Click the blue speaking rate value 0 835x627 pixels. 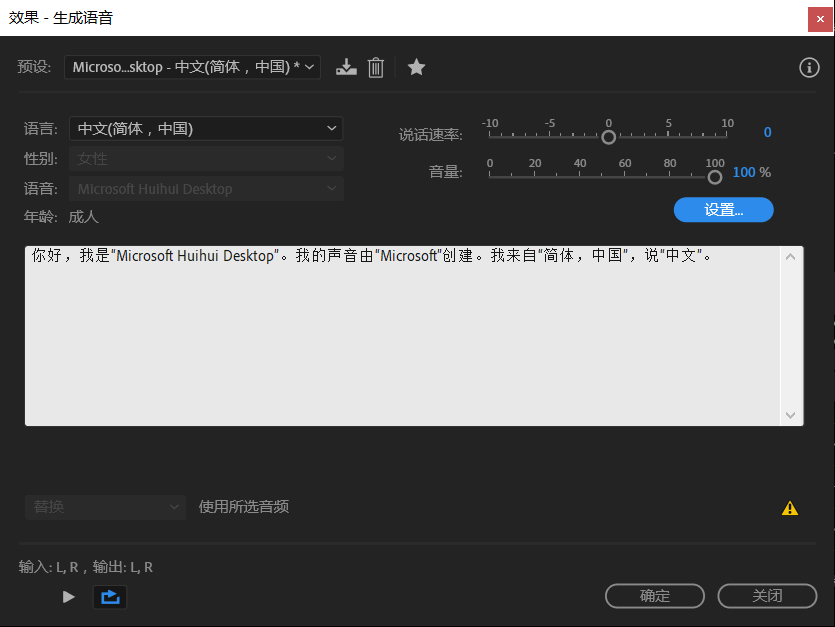click(767, 132)
